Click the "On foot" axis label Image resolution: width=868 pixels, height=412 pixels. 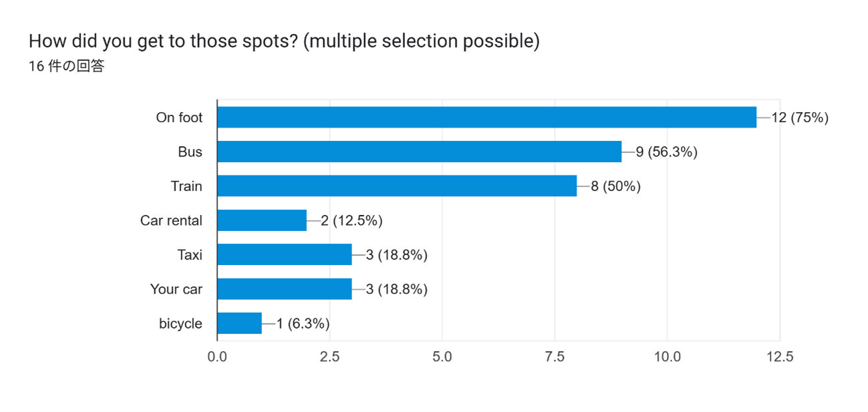click(x=179, y=118)
